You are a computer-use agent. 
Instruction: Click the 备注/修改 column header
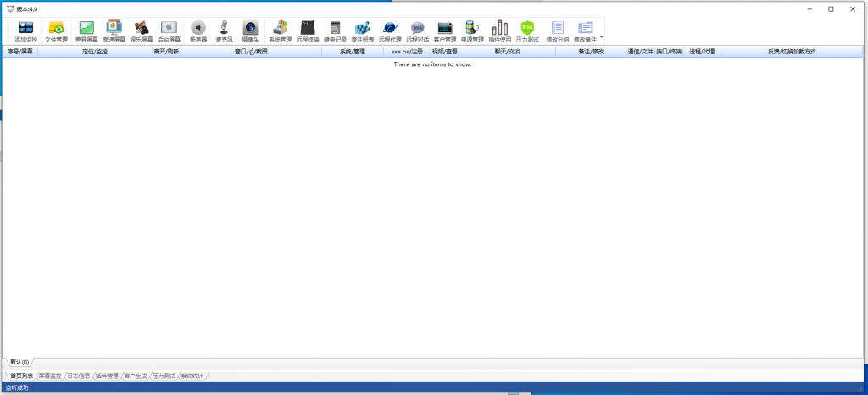(591, 52)
